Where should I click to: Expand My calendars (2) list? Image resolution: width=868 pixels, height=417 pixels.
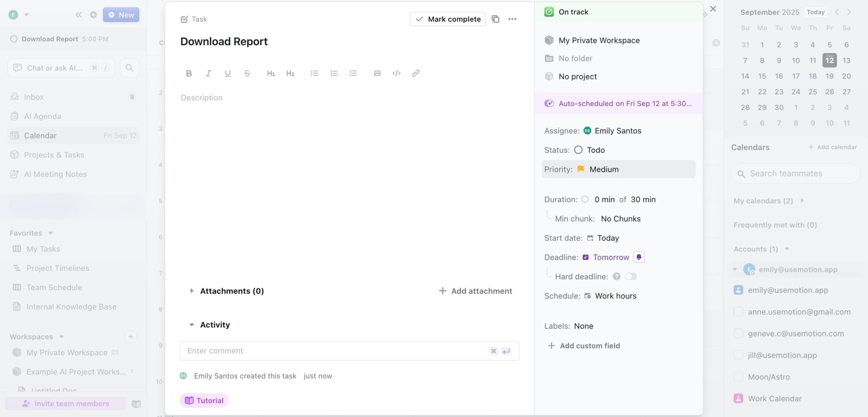click(x=802, y=201)
